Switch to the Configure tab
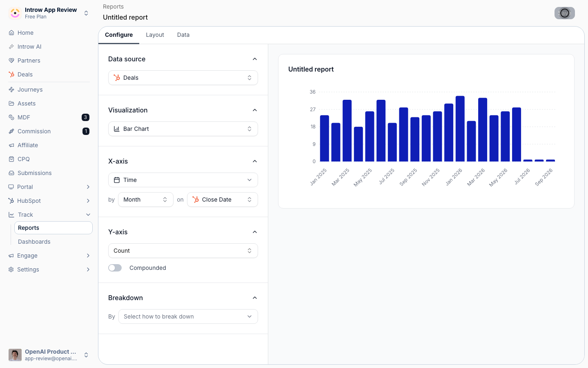This screenshot has height=368, width=588. (119, 35)
